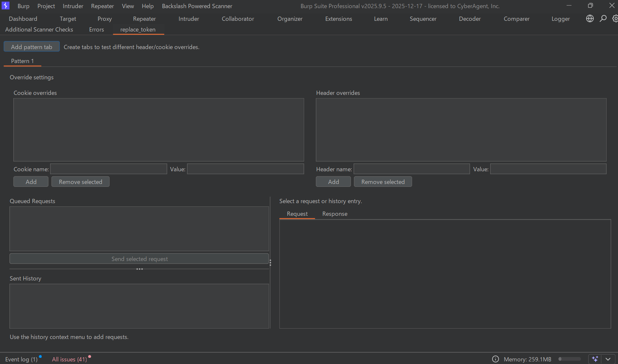
Task: Click the "Memory: 259.1MB" status text
Action: (x=528, y=359)
